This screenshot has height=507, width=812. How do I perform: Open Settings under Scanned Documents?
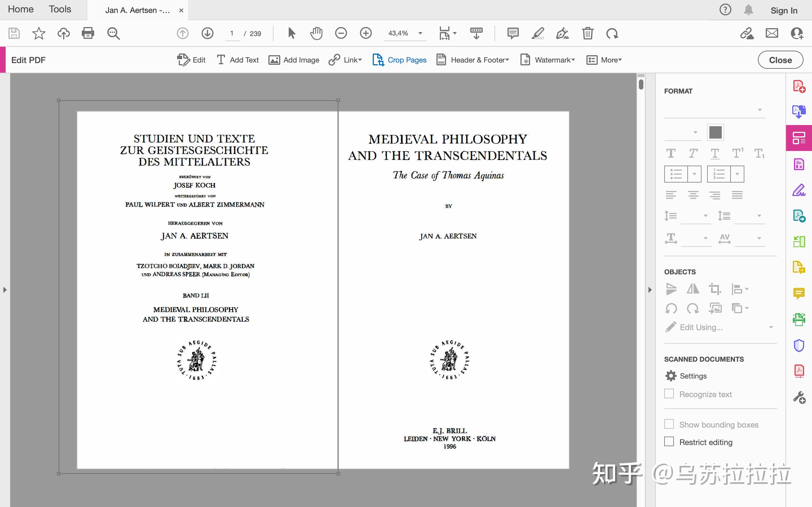pos(686,375)
